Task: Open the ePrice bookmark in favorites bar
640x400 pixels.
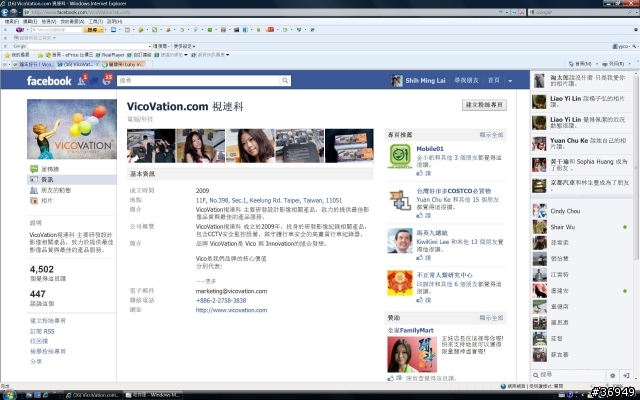Action: (x=69, y=55)
